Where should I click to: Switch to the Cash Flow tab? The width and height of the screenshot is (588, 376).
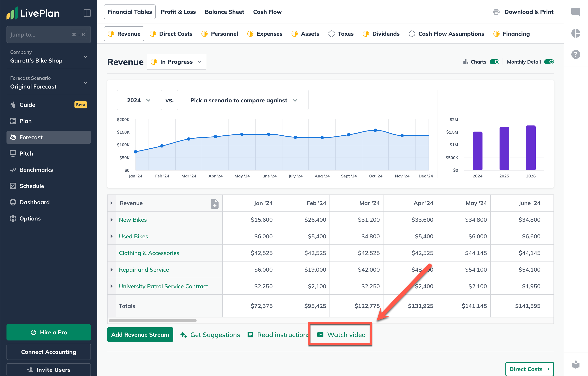tap(267, 12)
